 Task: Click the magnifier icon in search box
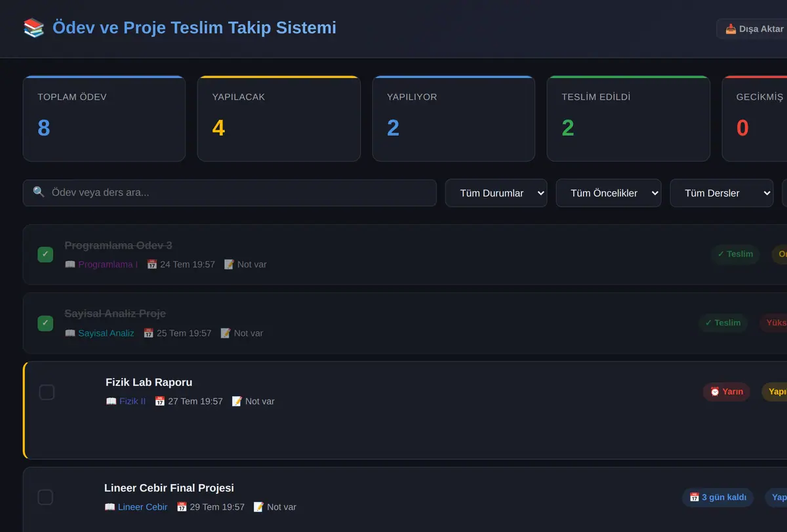click(x=39, y=192)
